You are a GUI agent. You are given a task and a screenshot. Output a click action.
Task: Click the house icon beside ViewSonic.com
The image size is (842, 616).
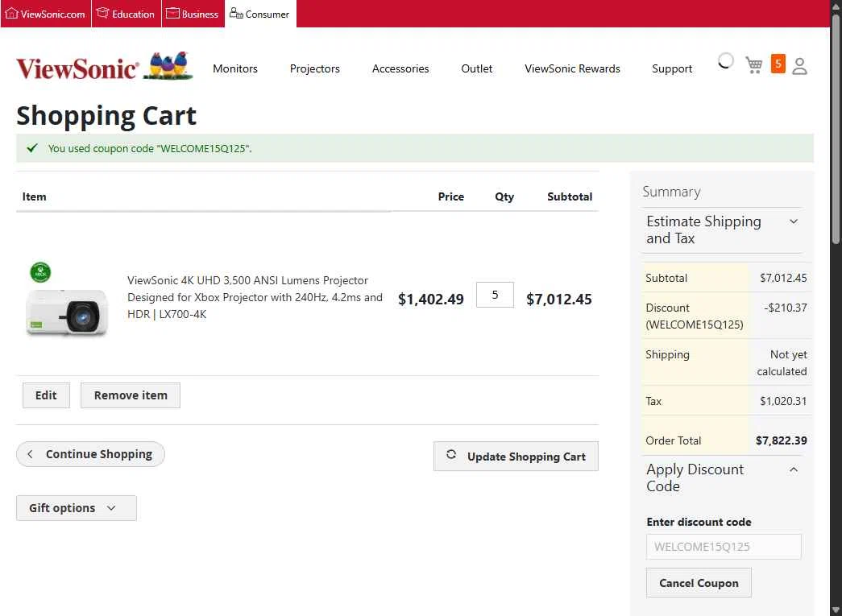click(x=11, y=14)
